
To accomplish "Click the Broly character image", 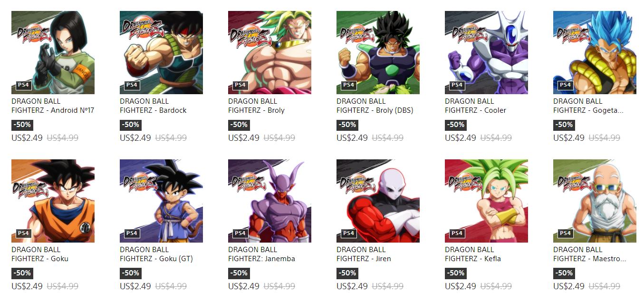I will click(x=269, y=52).
